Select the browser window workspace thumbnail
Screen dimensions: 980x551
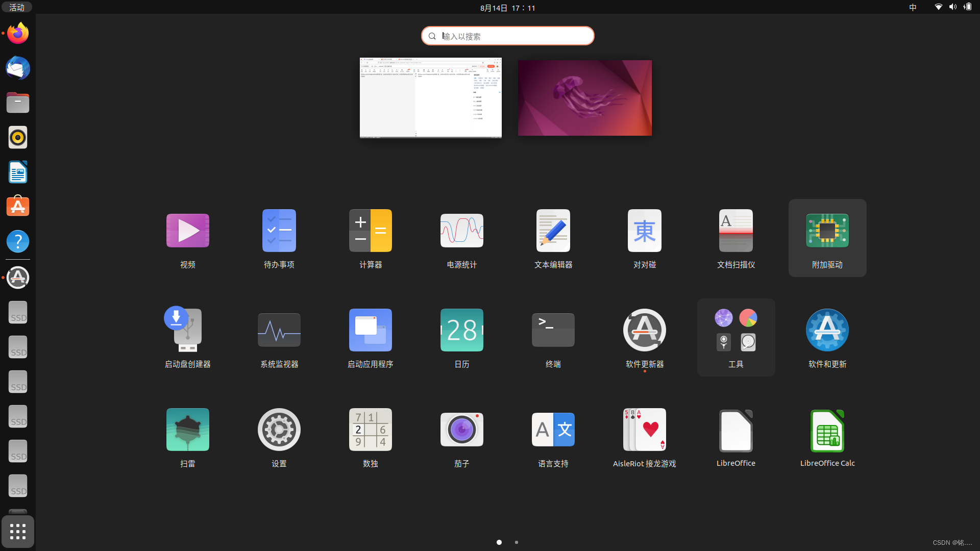tap(430, 97)
